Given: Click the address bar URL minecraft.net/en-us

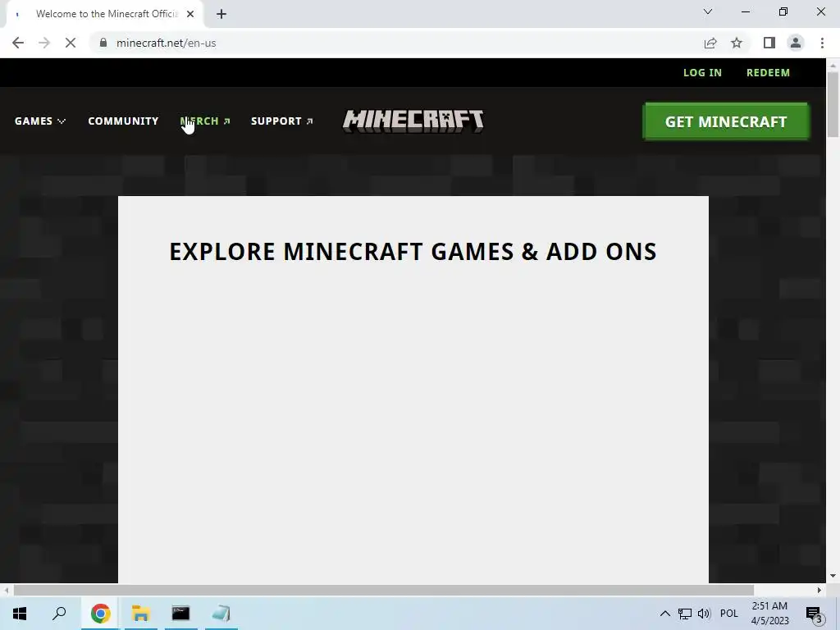Looking at the screenshot, I should coord(166,43).
